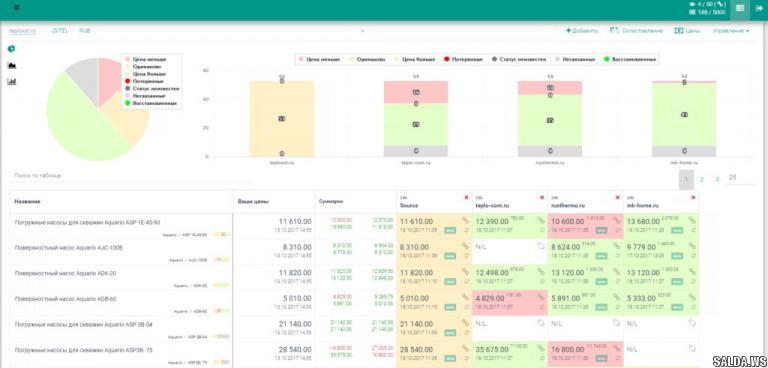
Task: Click the pink segment of teplo-com.ru bar
Action: [x=416, y=92]
